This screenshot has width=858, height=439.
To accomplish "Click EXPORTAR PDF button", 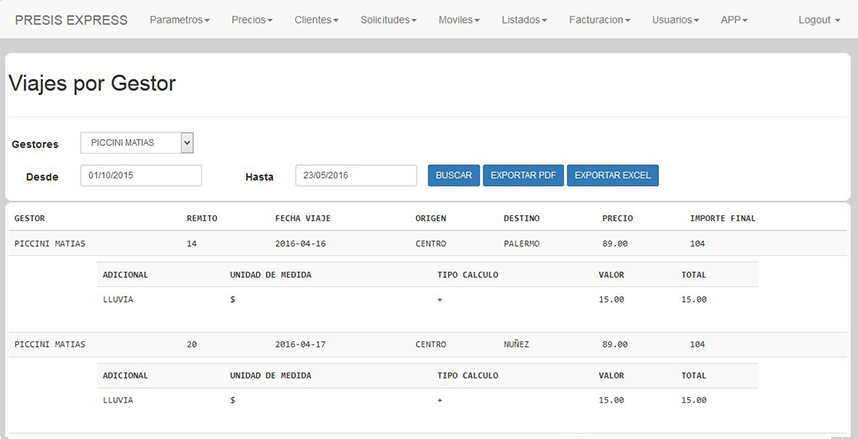I will [x=523, y=175].
